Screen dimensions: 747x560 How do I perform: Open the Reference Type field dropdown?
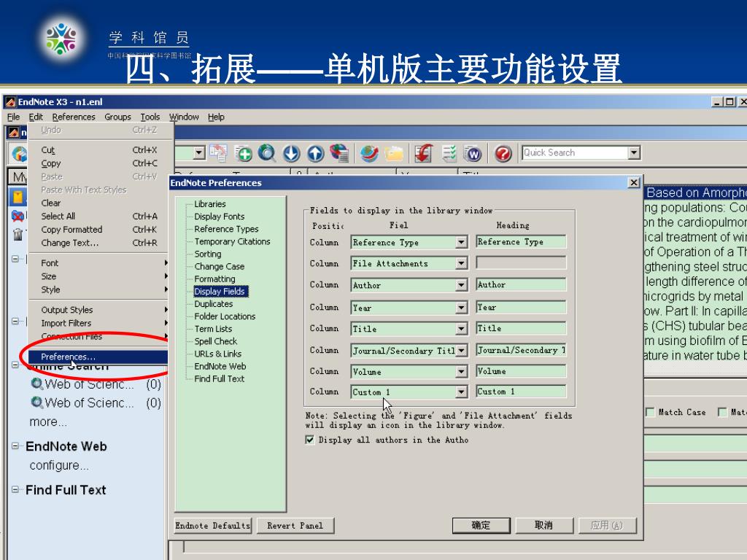[461, 242]
